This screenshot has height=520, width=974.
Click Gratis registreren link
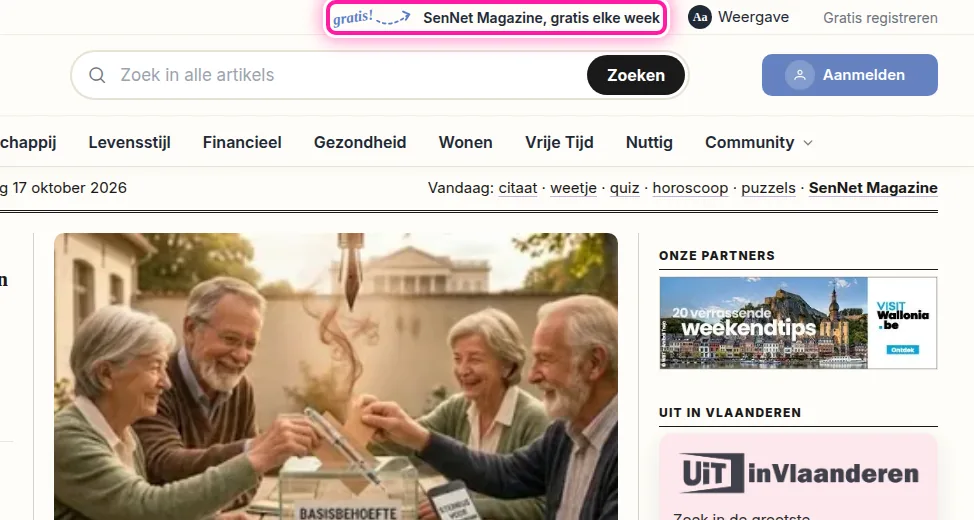click(x=880, y=18)
